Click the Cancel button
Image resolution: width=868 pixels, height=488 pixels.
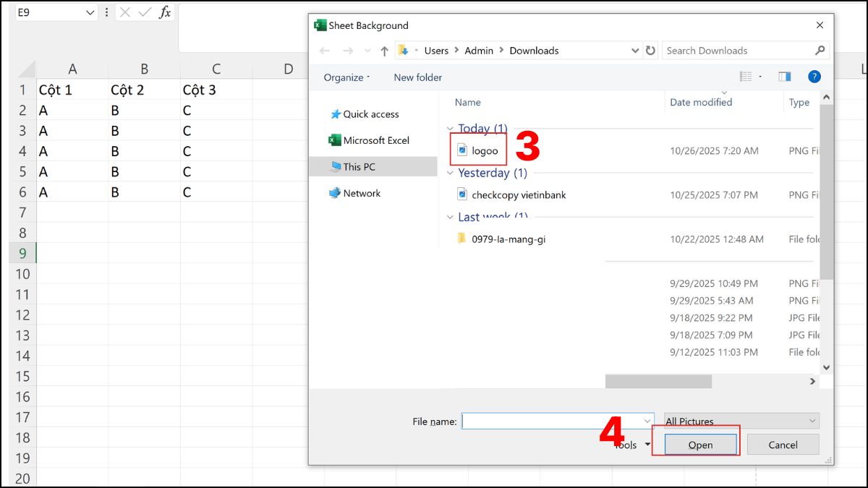click(783, 445)
